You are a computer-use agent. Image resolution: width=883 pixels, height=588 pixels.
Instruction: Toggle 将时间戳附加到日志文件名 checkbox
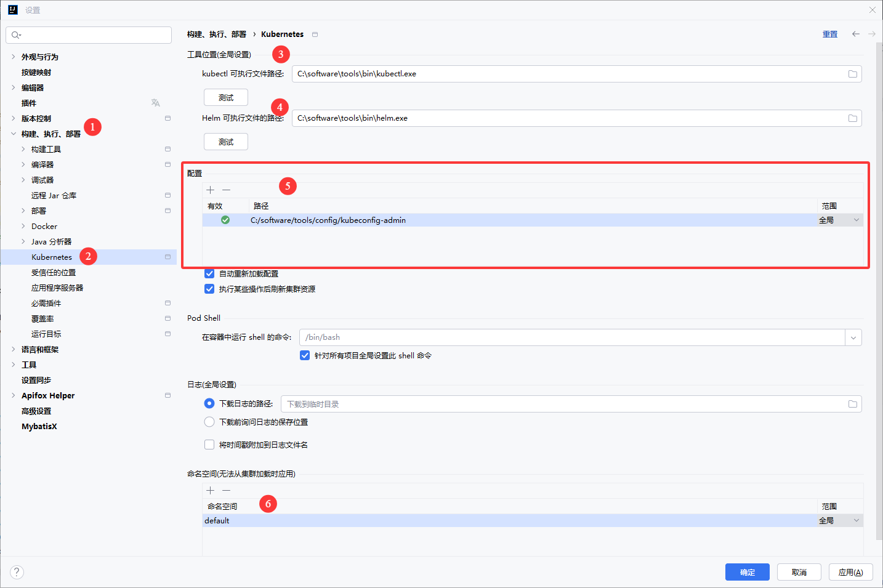pos(209,445)
